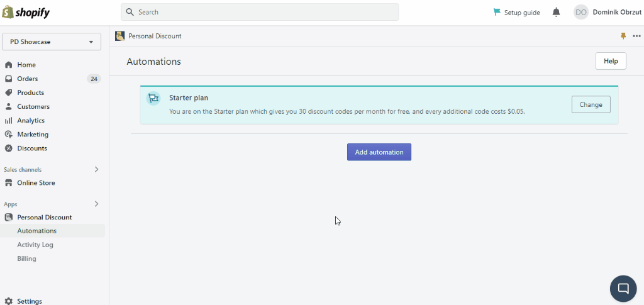
Task: Click the Products tag icon
Action: (x=8, y=93)
